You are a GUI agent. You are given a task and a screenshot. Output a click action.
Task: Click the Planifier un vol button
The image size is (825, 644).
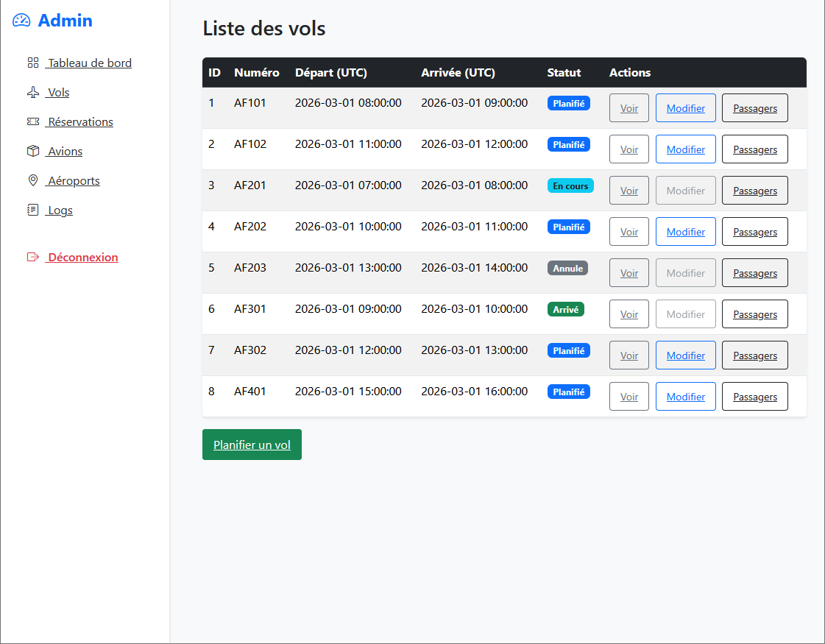(x=252, y=445)
